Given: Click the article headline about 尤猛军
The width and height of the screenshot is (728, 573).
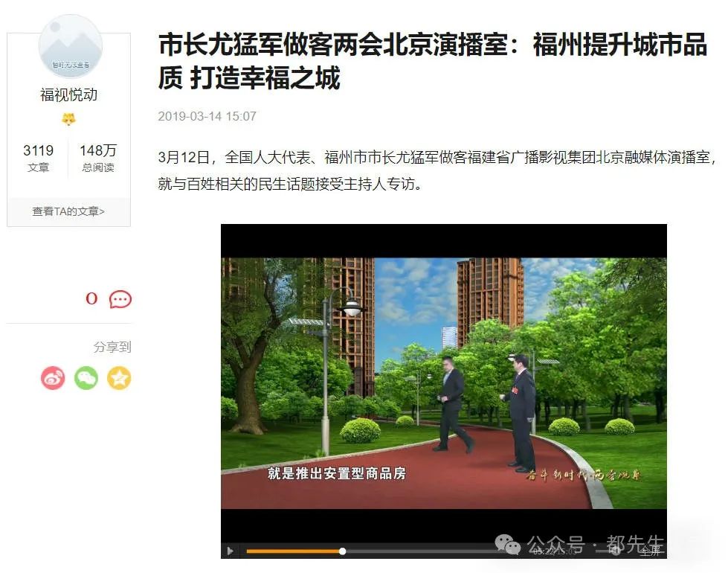Looking at the screenshot, I should (x=432, y=61).
